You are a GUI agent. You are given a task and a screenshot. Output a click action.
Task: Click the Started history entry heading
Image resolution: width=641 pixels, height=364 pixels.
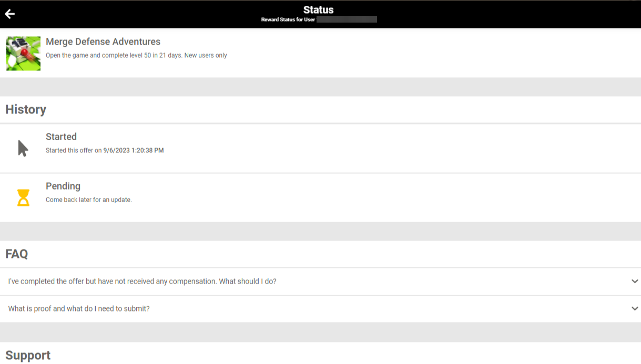pyautogui.click(x=61, y=137)
